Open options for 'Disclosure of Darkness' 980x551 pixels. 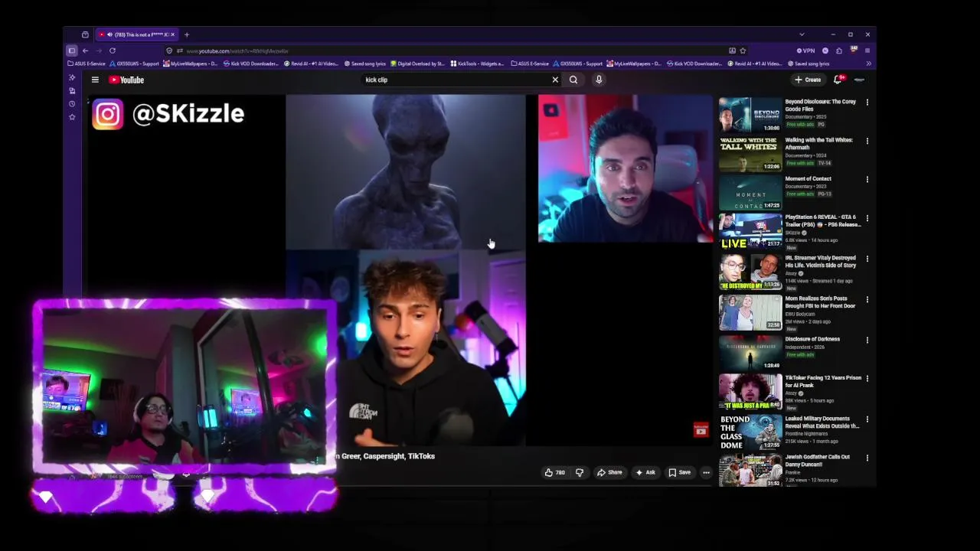(867, 340)
